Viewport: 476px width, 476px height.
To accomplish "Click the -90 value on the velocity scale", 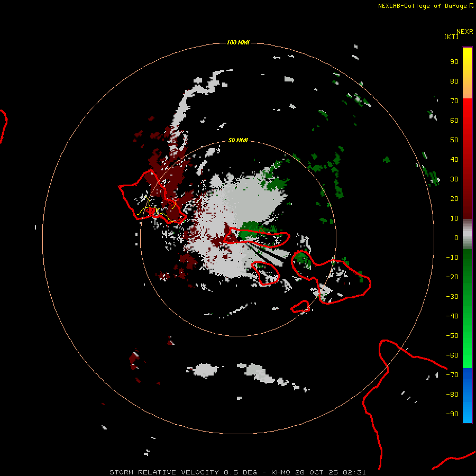I will pyautogui.click(x=452, y=414).
